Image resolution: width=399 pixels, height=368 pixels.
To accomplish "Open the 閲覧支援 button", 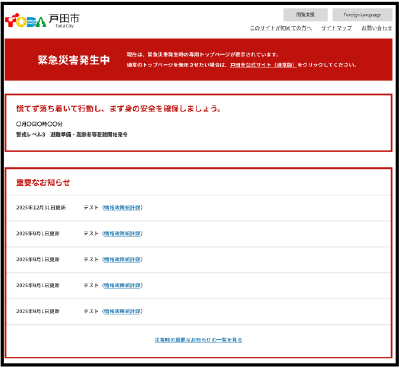I will pyautogui.click(x=305, y=15).
